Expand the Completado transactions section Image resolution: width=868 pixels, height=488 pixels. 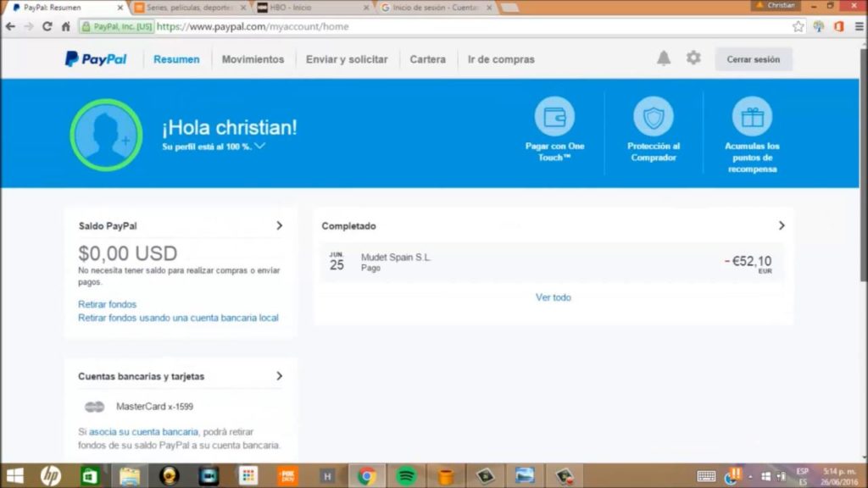tap(782, 225)
